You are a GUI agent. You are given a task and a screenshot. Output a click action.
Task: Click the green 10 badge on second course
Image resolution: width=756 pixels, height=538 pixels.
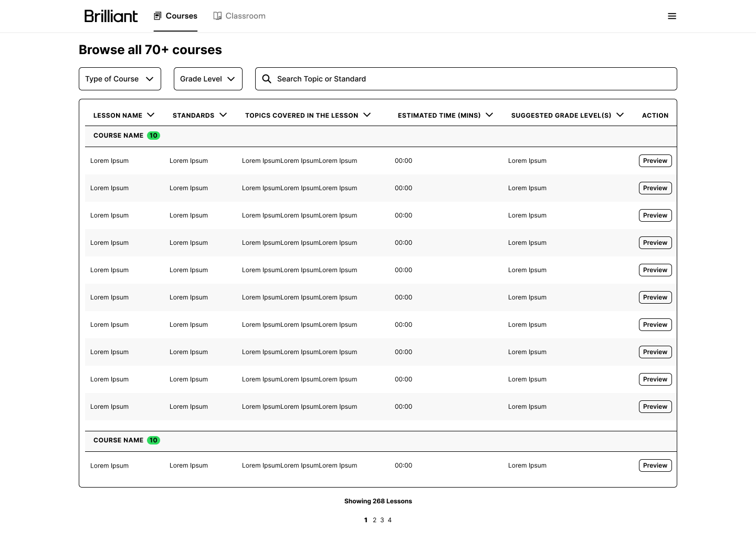pos(153,440)
